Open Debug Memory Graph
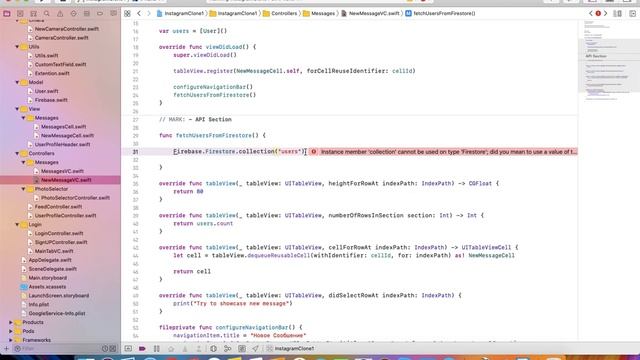This screenshot has height=360, width=640. coord(228,349)
